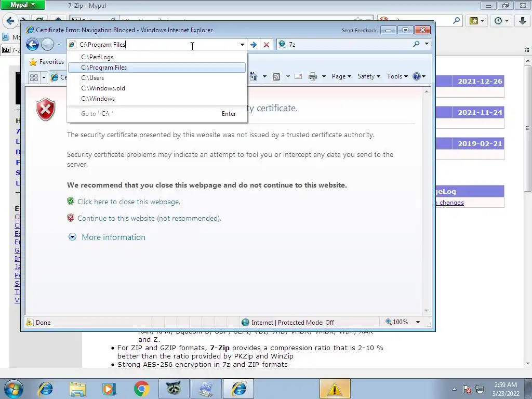Click the Mypal downloads arrow button

click(523, 21)
